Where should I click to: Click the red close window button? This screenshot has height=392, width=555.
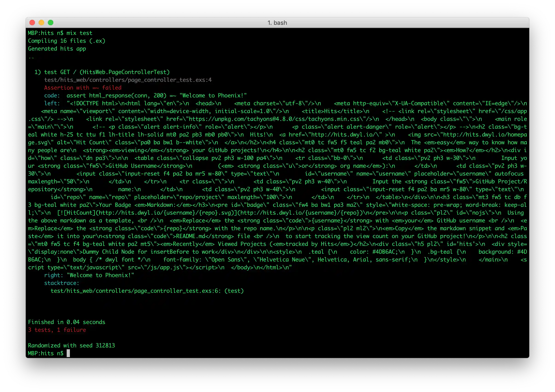pos(32,23)
